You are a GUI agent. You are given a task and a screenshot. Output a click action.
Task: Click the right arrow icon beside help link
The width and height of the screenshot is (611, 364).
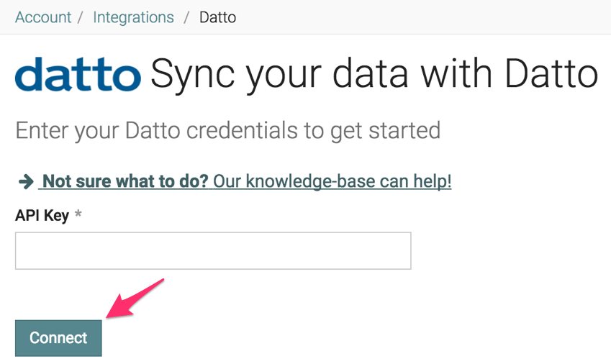pyautogui.click(x=26, y=182)
